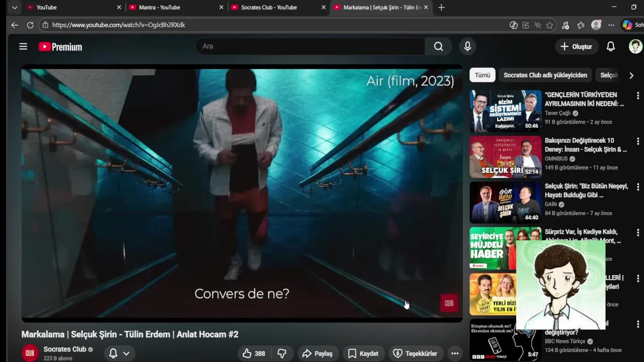Select Socrates Club adlı yükleyiciden chip
644x362 pixels.
[x=545, y=75]
